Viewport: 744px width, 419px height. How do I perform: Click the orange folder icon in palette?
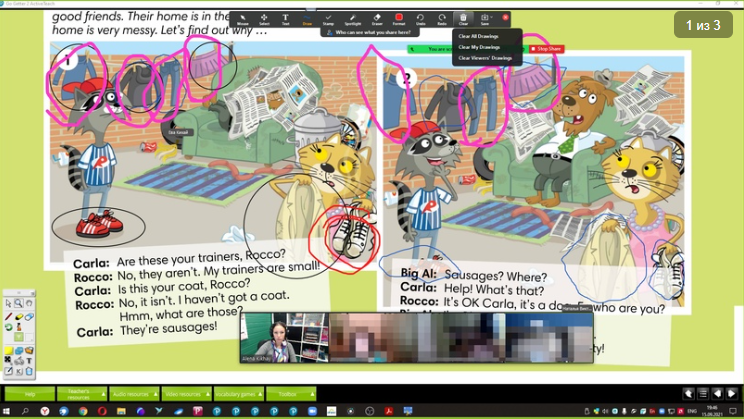click(29, 350)
